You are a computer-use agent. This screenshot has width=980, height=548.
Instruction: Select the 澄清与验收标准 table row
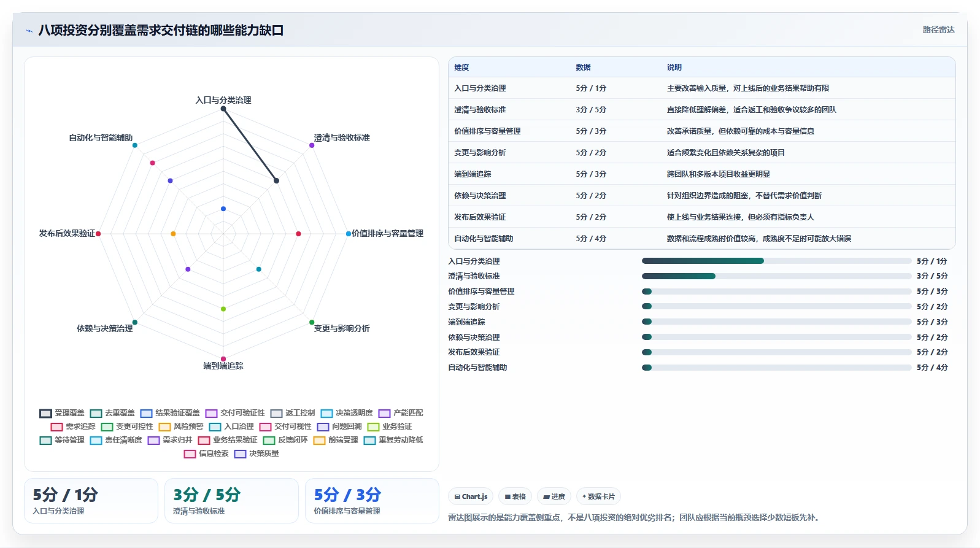(x=701, y=110)
